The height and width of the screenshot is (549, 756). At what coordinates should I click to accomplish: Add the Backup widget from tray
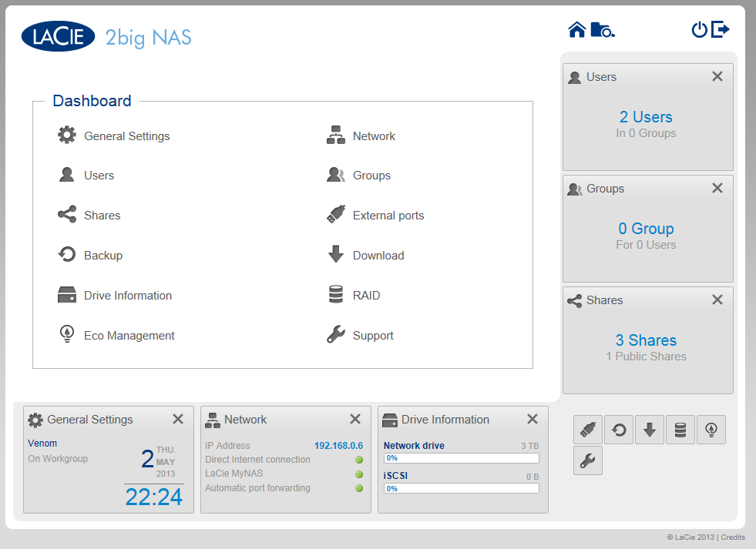point(619,430)
